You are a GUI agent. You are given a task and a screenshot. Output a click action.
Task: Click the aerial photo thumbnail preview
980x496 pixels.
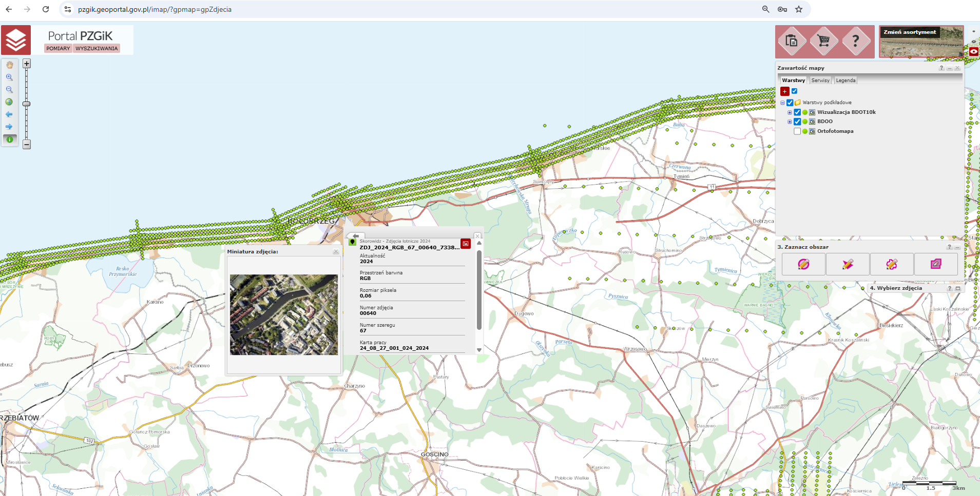(x=284, y=314)
